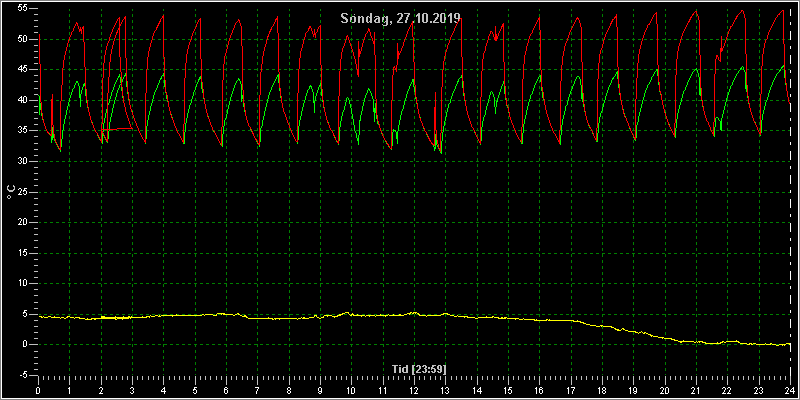
Task: Click hour 15 tick label
Action: point(508,389)
